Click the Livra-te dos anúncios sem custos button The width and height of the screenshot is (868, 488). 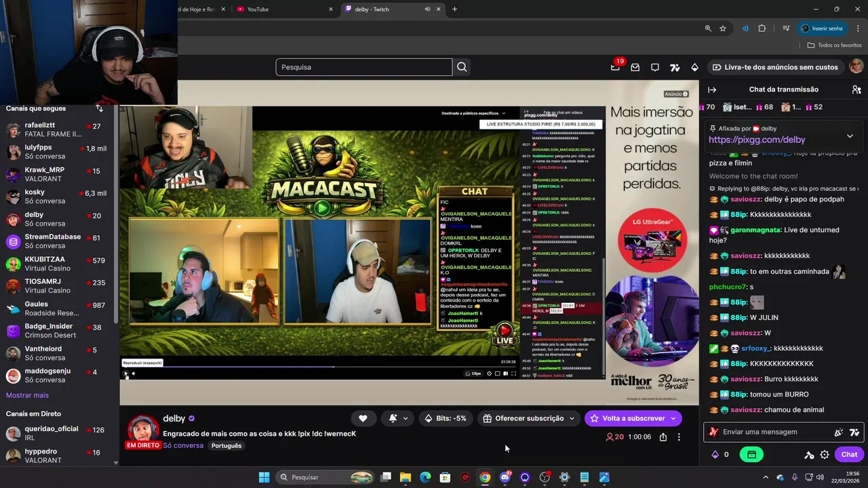[775, 67]
